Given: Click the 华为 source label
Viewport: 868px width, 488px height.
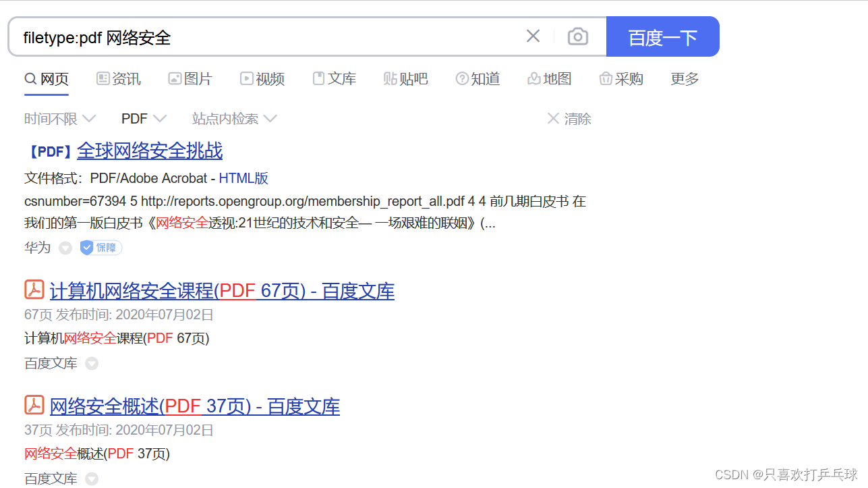Looking at the screenshot, I should tap(38, 248).
